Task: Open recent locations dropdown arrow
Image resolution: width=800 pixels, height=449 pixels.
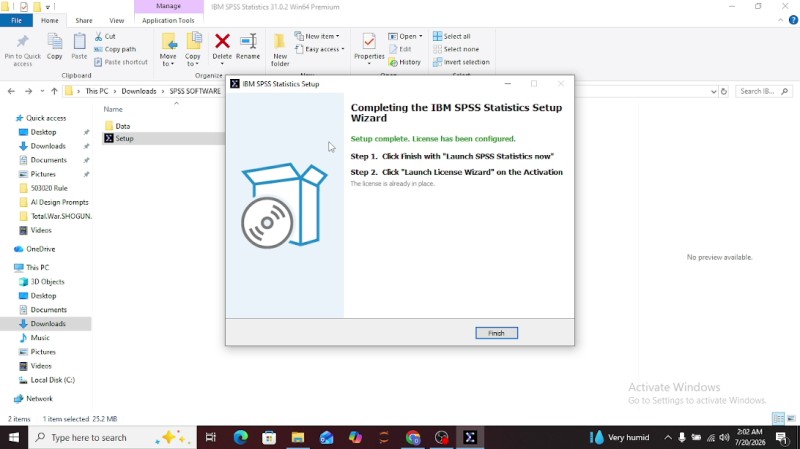Action: (x=42, y=91)
